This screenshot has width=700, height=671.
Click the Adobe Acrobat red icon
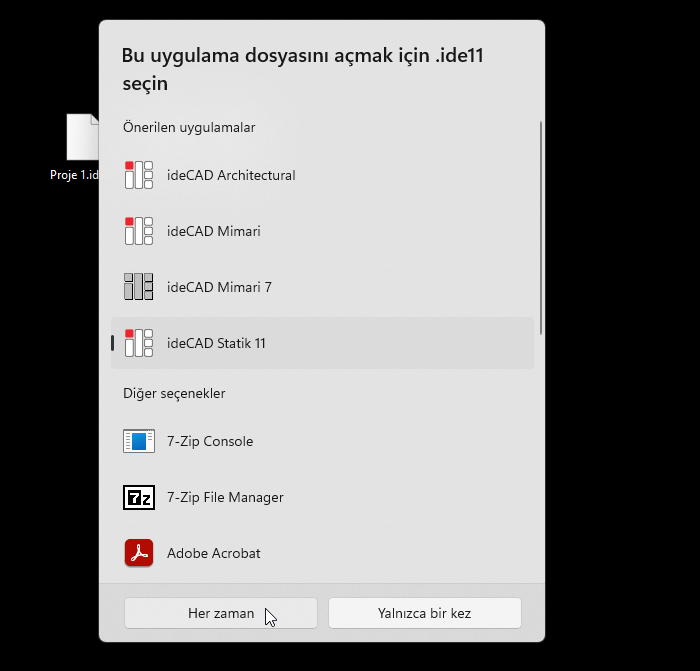point(138,553)
